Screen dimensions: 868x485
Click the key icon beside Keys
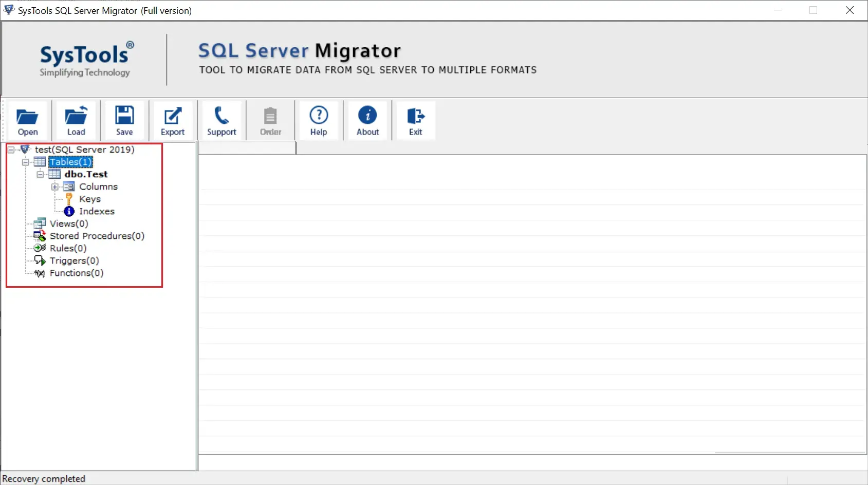(x=69, y=199)
